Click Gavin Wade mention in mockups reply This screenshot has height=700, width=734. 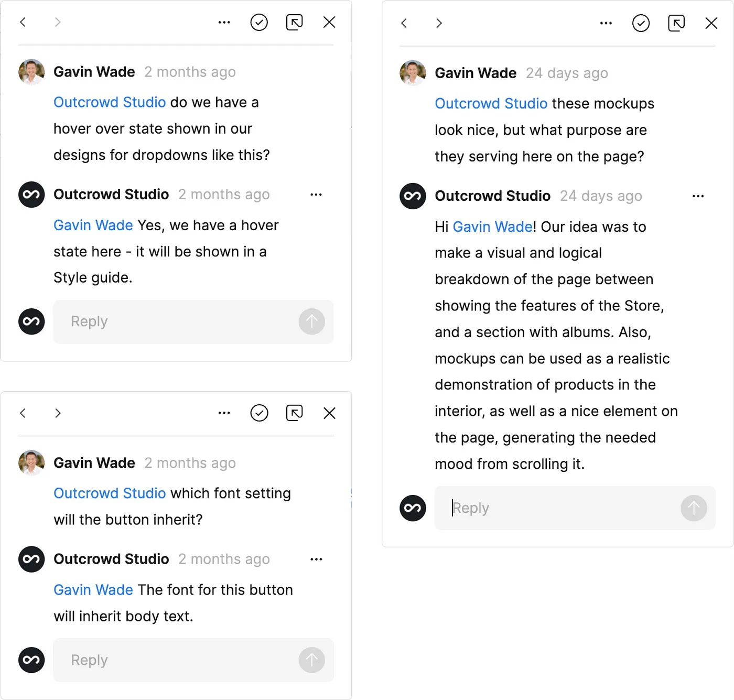[492, 227]
